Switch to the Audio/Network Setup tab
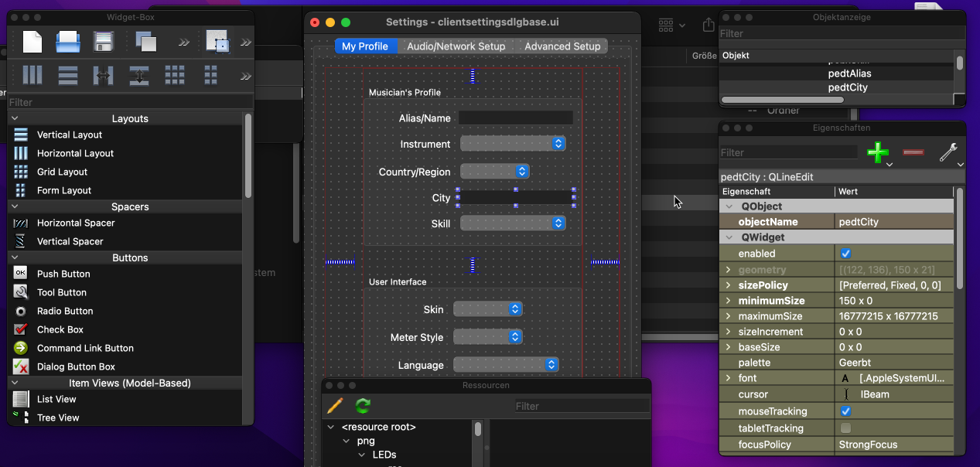The width and height of the screenshot is (980, 467). click(x=456, y=46)
